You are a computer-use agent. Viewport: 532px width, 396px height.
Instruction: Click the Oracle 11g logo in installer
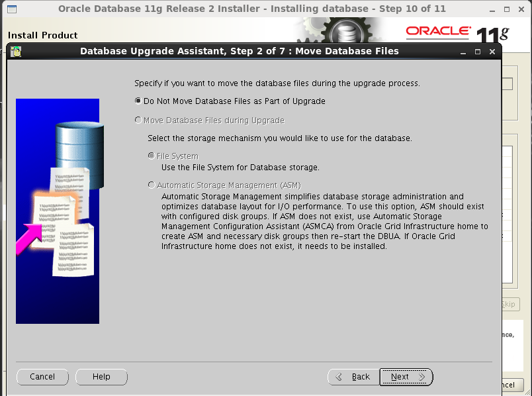[x=457, y=33]
